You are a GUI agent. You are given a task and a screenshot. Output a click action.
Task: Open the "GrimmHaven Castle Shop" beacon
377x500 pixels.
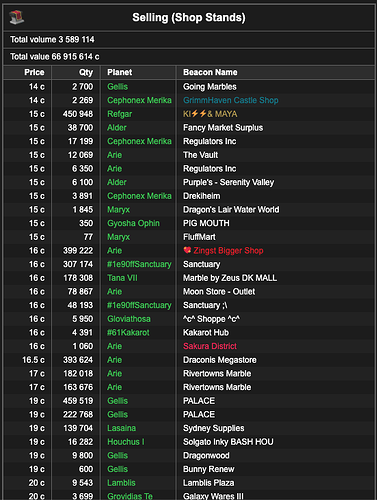[231, 100]
